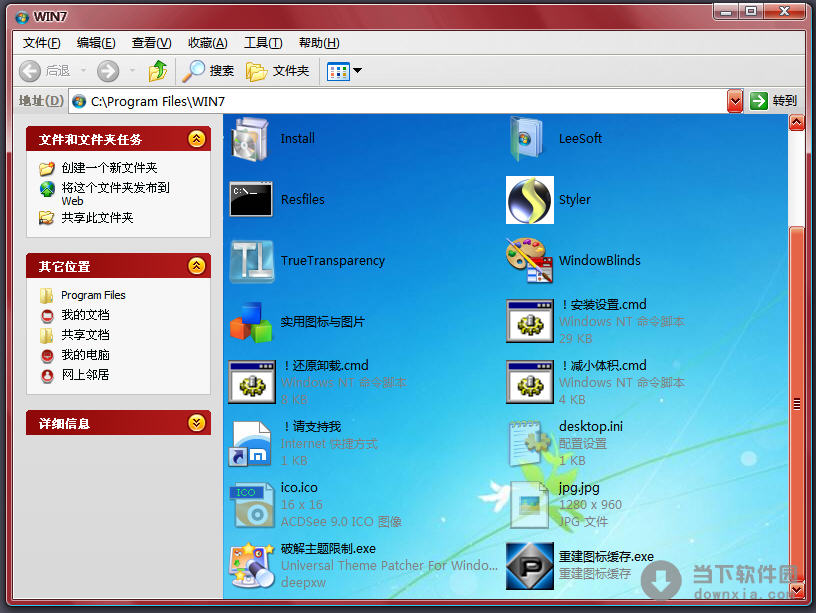
Task: Expand the 详细信息 panel
Action: (197, 423)
